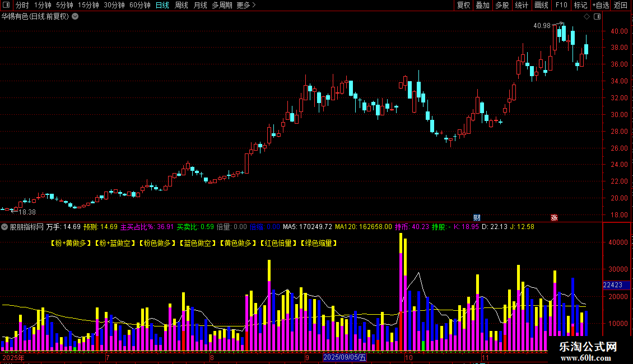Open the 复权 adjustment menu

click(x=463, y=5)
